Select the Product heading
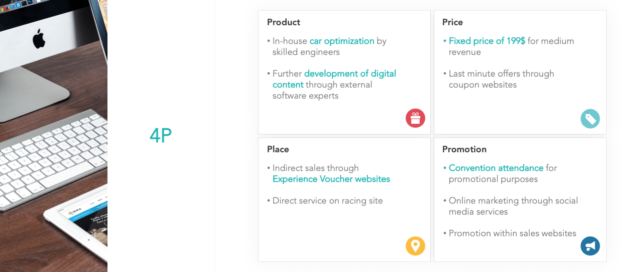 pos(283,22)
